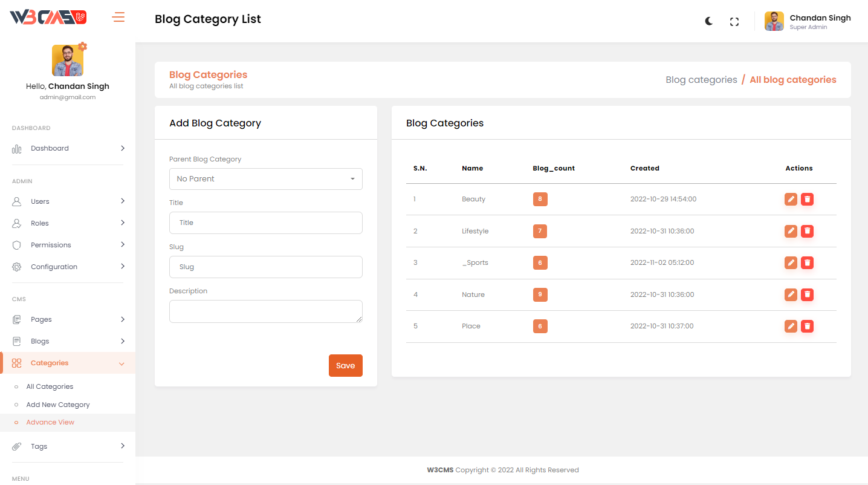The height and width of the screenshot is (485, 868).
Task: Focus the Slug text field
Action: point(266,267)
